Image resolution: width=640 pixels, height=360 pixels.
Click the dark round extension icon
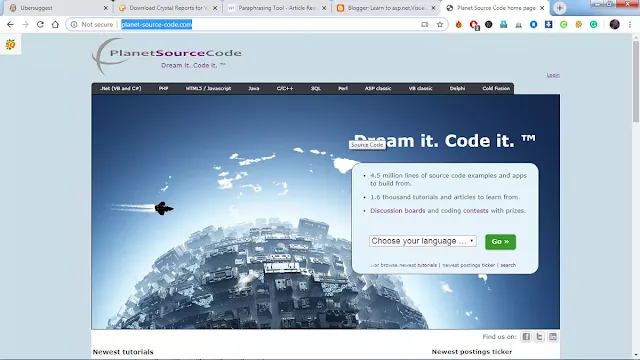(489, 24)
